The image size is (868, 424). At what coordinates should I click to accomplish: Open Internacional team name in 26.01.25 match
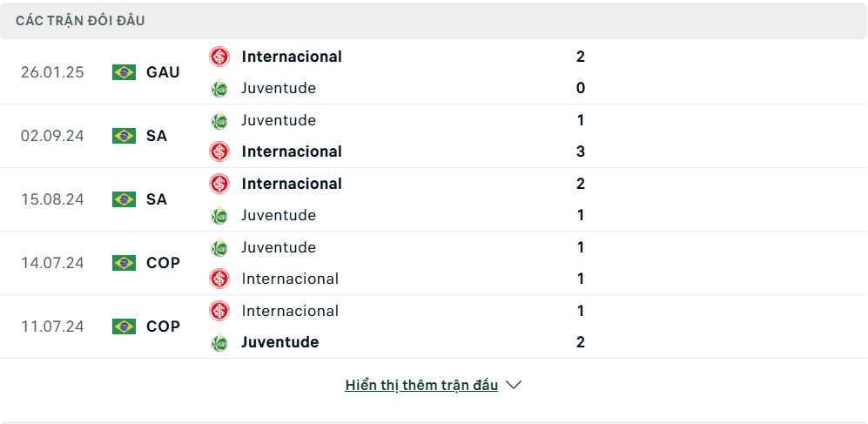(292, 57)
